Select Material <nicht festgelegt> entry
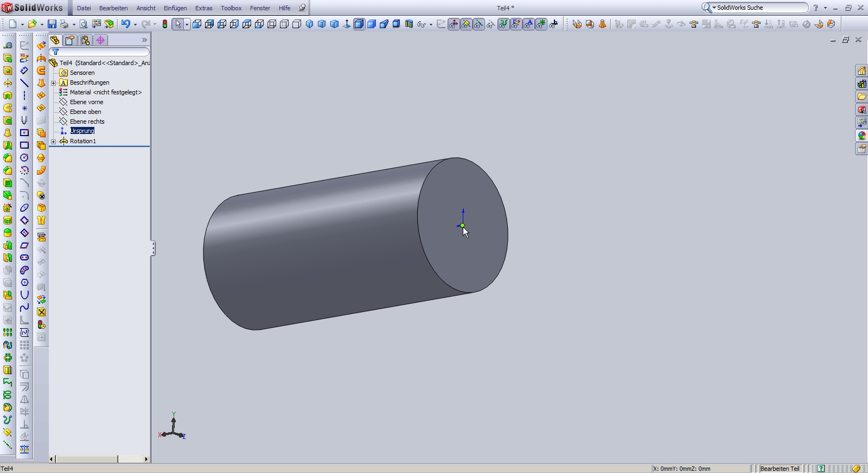 [x=106, y=92]
